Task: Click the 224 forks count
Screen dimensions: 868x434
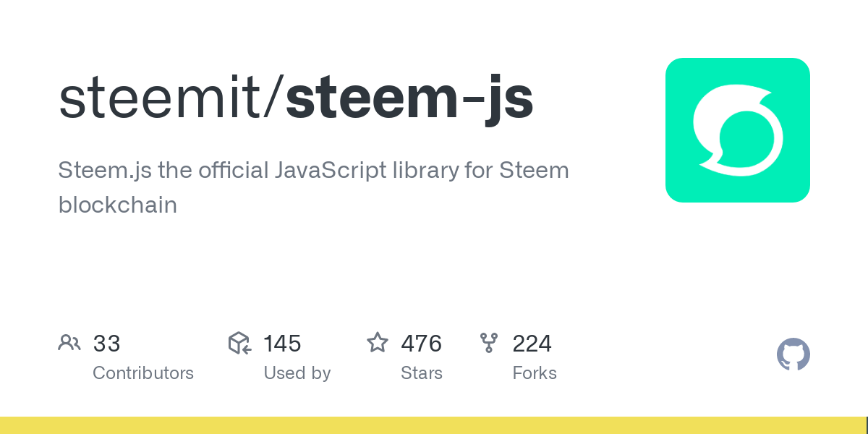Action: [532, 344]
